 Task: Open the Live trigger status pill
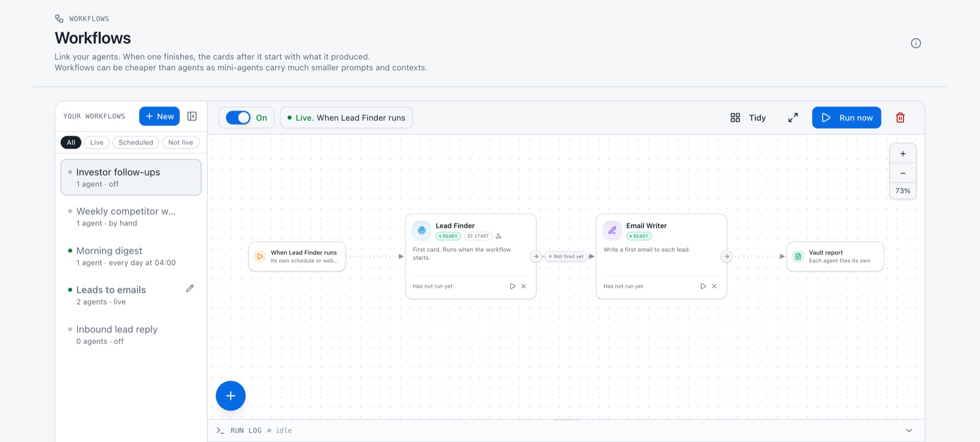pyautogui.click(x=346, y=118)
